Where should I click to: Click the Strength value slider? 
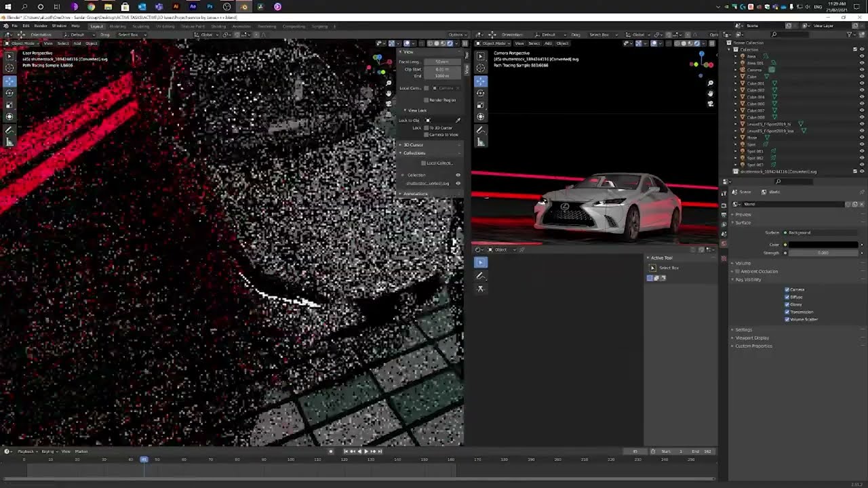823,253
